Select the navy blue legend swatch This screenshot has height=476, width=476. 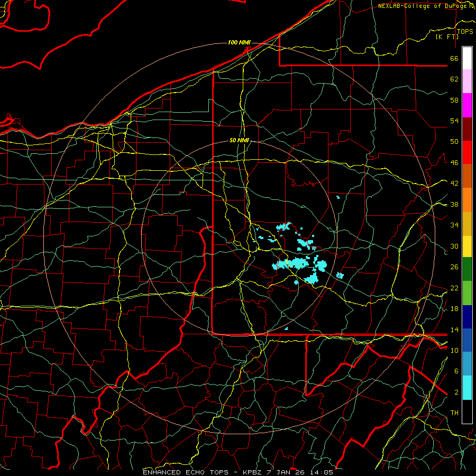point(467,317)
